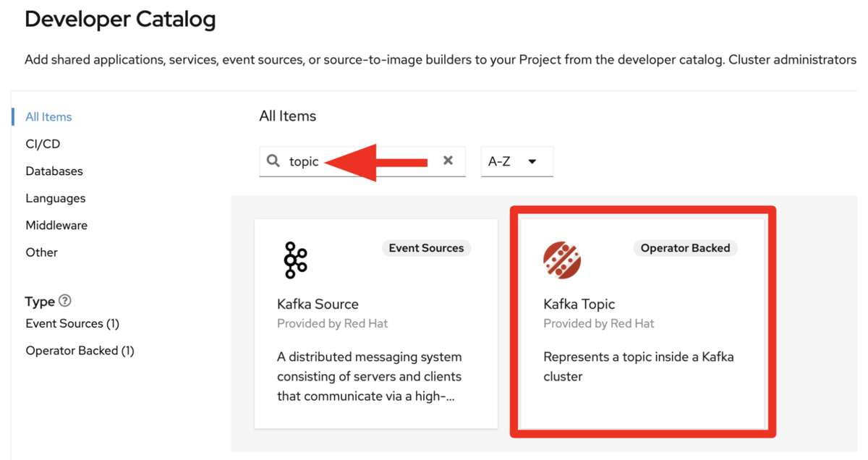
Task: Click the caret arrow in the sort dropdown
Action: pyautogui.click(x=532, y=161)
